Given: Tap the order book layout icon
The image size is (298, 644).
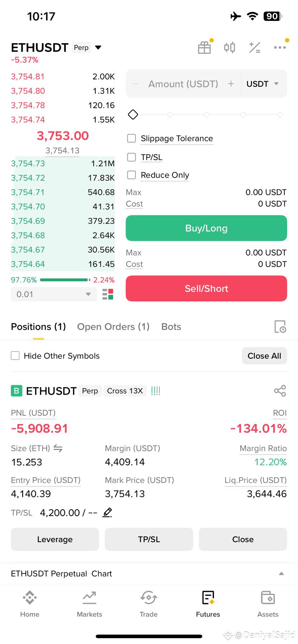Looking at the screenshot, I should (108, 294).
